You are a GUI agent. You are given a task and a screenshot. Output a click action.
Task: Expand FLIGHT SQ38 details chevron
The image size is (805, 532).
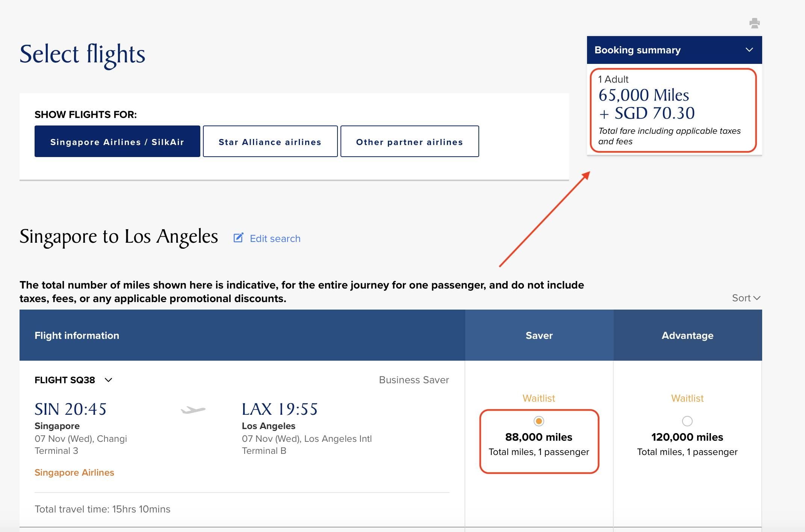pyautogui.click(x=108, y=380)
